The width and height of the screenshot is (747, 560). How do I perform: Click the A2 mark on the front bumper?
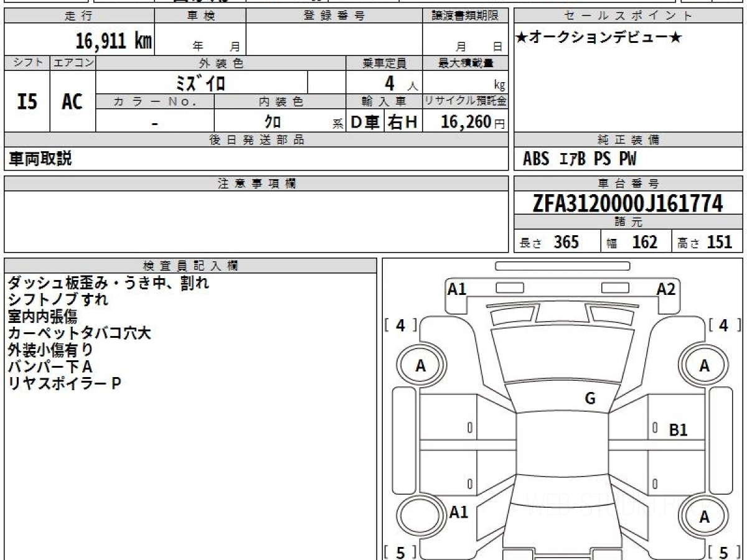click(666, 289)
